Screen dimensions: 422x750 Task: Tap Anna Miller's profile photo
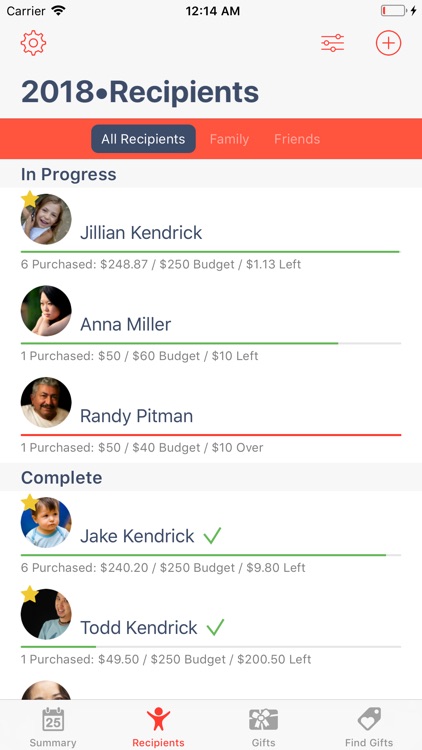(x=46, y=310)
